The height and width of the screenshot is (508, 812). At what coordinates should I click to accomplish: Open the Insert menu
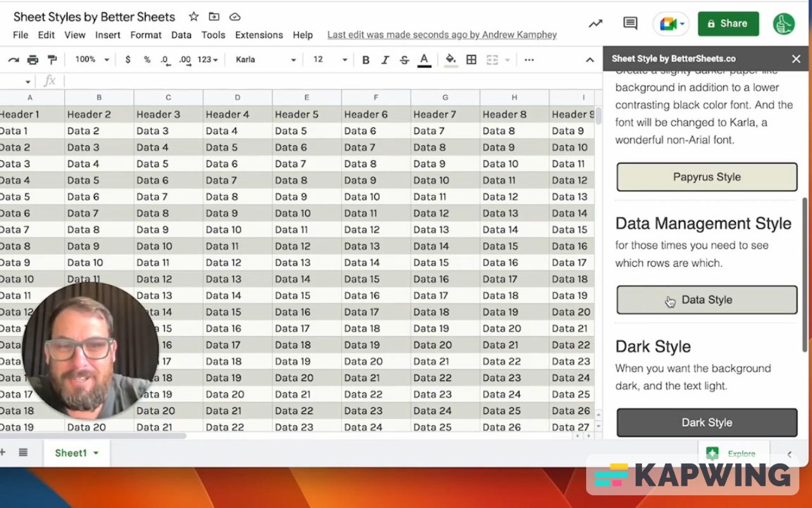(x=108, y=35)
